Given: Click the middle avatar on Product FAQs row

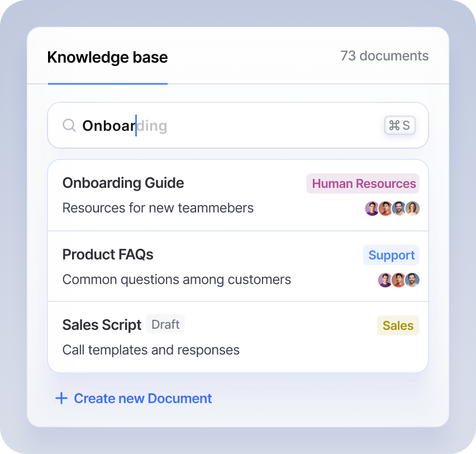Looking at the screenshot, I should 399,281.
